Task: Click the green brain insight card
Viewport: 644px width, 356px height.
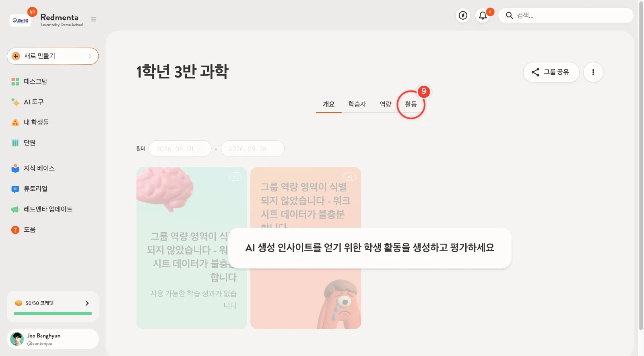Action: 192,248
